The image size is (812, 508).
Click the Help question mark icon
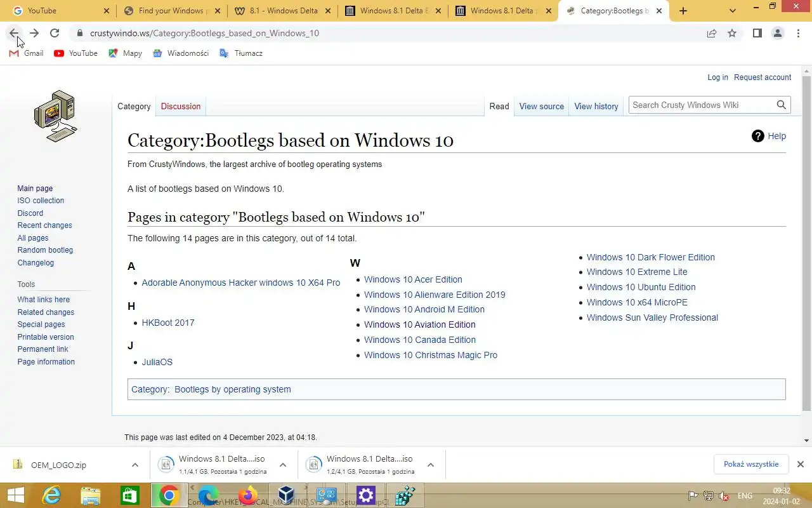[x=758, y=136]
